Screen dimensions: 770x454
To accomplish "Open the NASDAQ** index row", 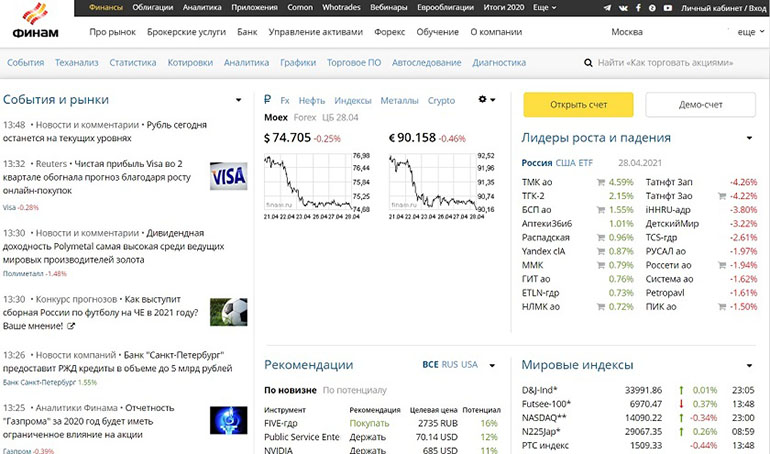I will click(x=638, y=418).
